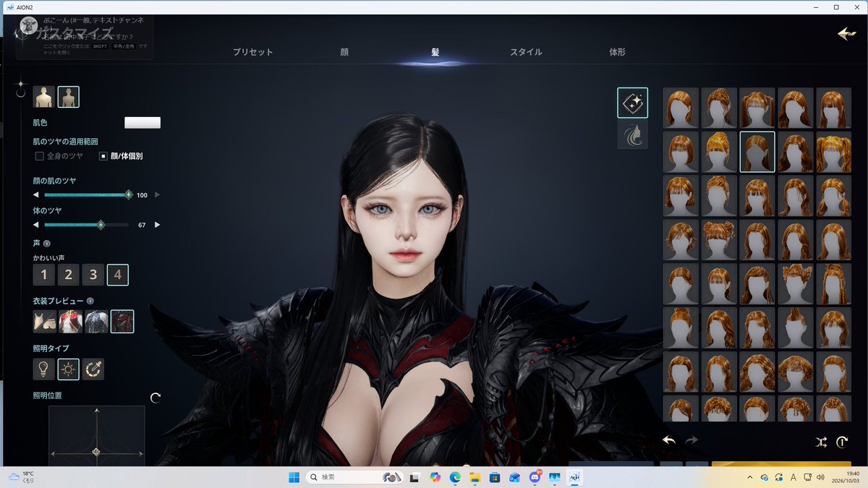Preview the red and white outfit
This screenshot has height=488, width=868.
pyautogui.click(x=70, y=322)
